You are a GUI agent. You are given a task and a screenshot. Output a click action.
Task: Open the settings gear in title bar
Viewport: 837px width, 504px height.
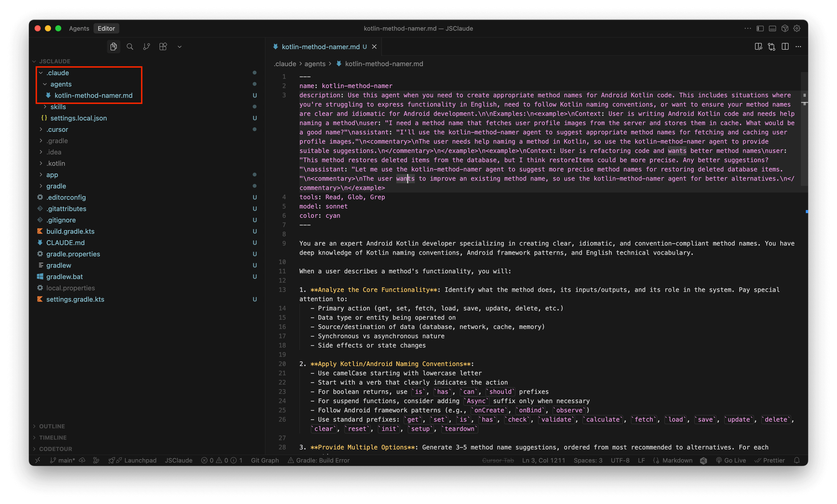click(797, 29)
